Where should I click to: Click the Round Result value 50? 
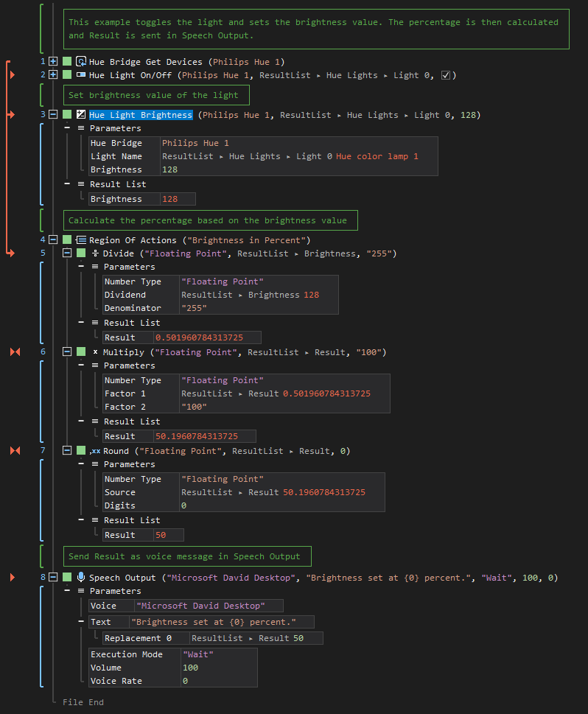[161, 535]
